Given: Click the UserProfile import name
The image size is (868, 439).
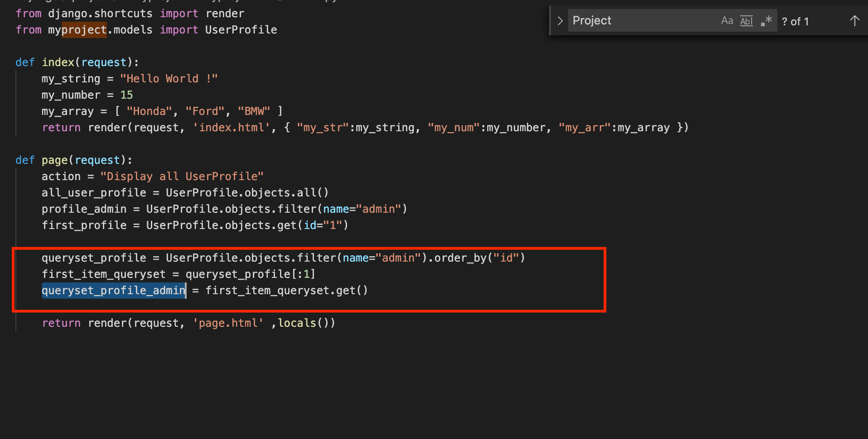Looking at the screenshot, I should click(x=241, y=29).
